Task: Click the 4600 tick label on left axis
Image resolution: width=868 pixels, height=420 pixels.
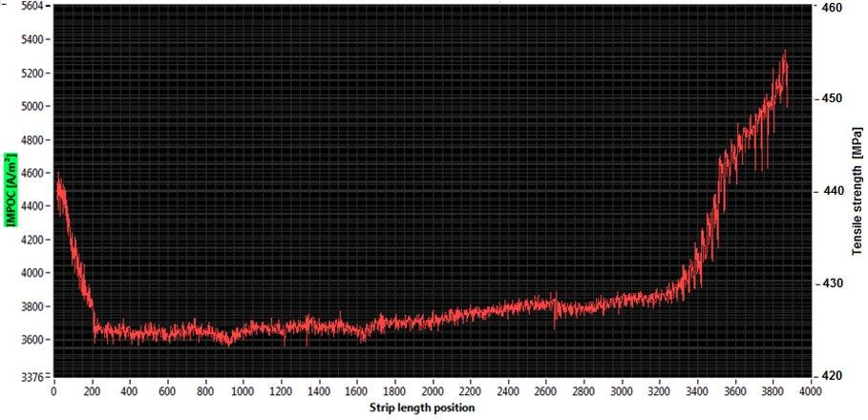Action: pyautogui.click(x=32, y=174)
